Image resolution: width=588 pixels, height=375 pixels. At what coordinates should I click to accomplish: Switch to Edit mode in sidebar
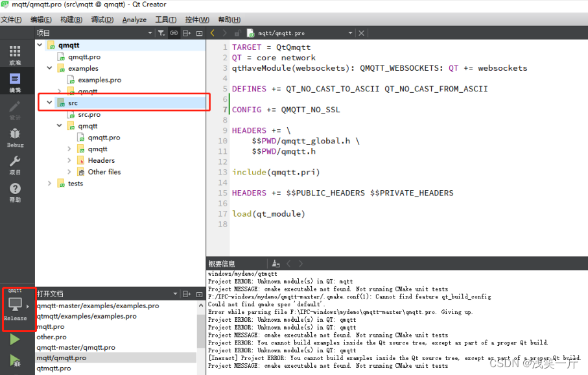click(15, 82)
